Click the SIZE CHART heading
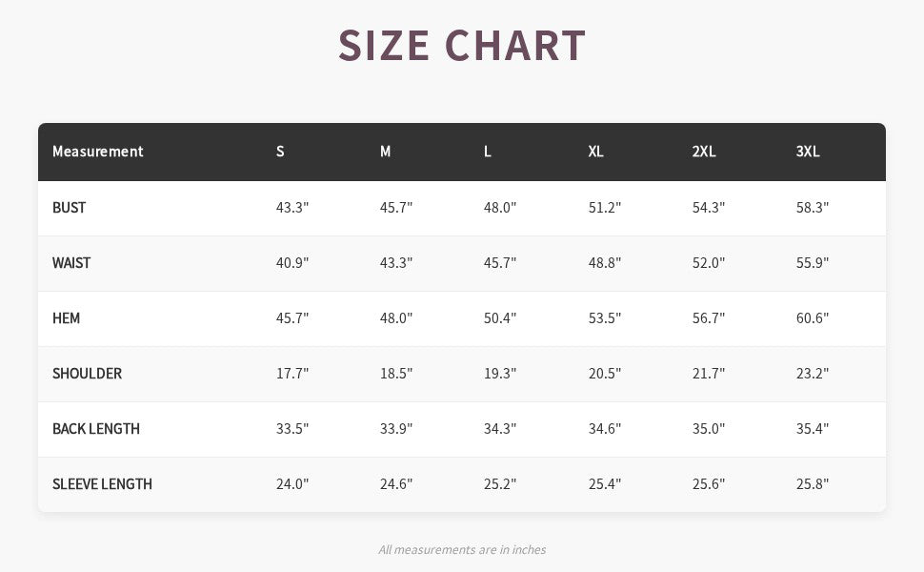Viewport: 924px width, 572px height. (x=462, y=46)
